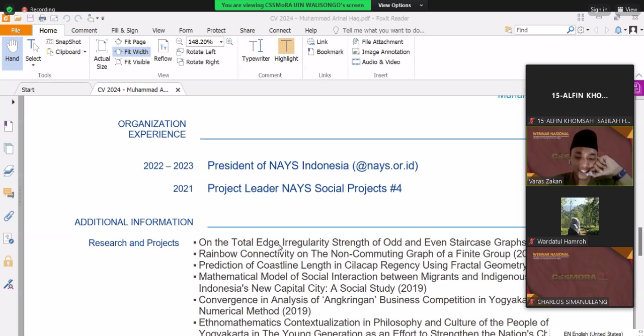Click the Typewriter comment tool
The width and height of the screenshot is (644, 336).
point(256,51)
